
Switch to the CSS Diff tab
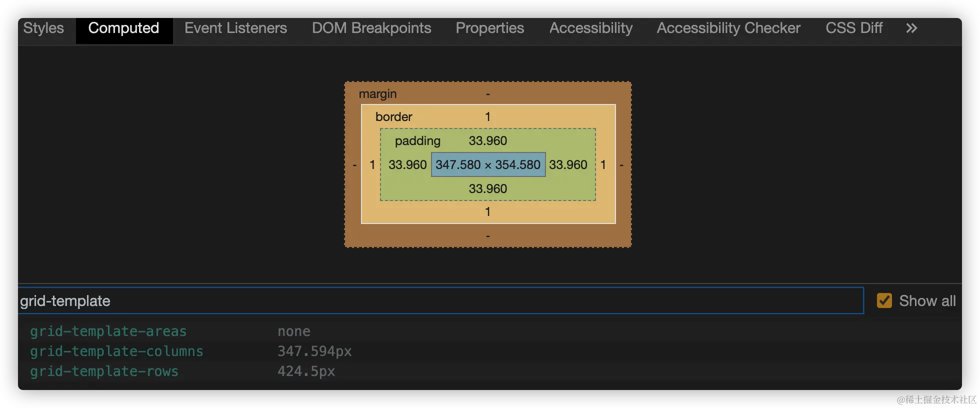854,28
